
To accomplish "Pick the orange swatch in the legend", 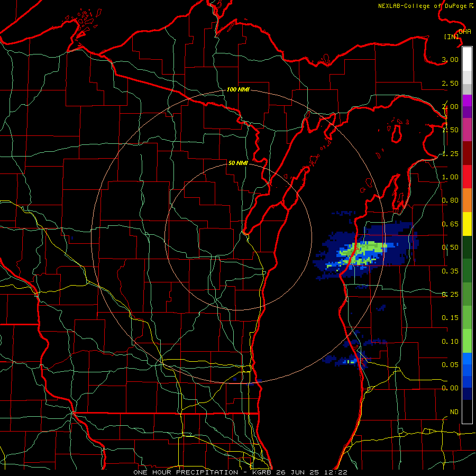I will click(x=467, y=200).
